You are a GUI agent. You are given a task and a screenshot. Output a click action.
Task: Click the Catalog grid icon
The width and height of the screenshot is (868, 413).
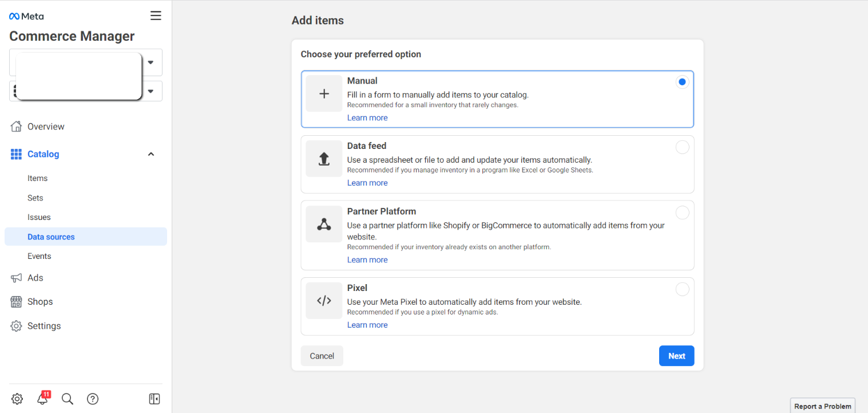point(17,154)
